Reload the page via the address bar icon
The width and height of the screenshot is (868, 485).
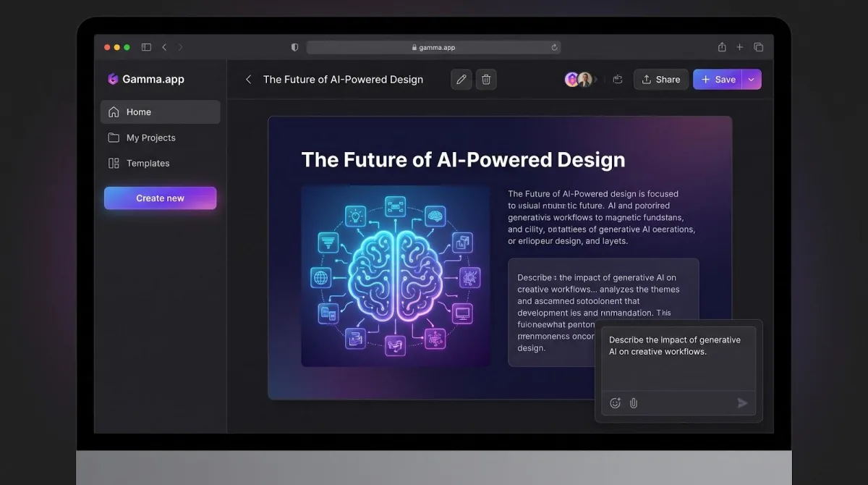[x=554, y=47]
